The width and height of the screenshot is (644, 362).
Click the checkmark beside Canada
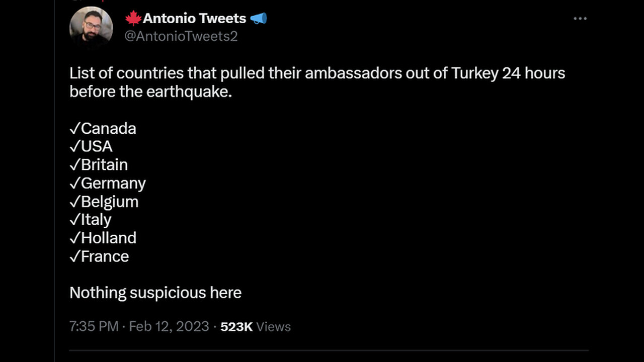(74, 129)
